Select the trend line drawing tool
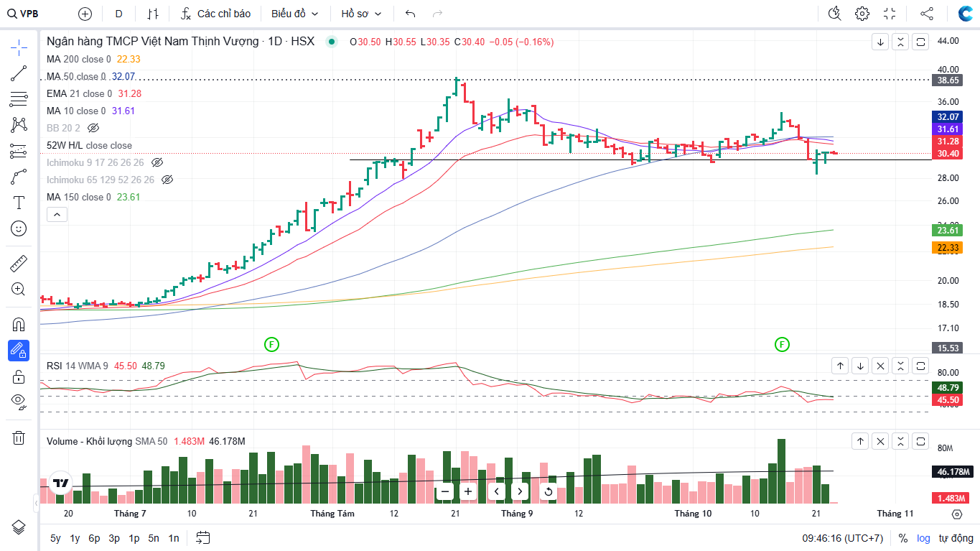Image resolution: width=980 pixels, height=551 pixels. 19,73
